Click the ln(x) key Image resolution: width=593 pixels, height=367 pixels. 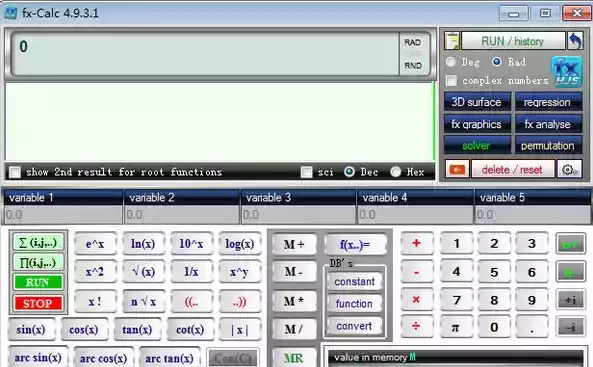[x=143, y=244]
